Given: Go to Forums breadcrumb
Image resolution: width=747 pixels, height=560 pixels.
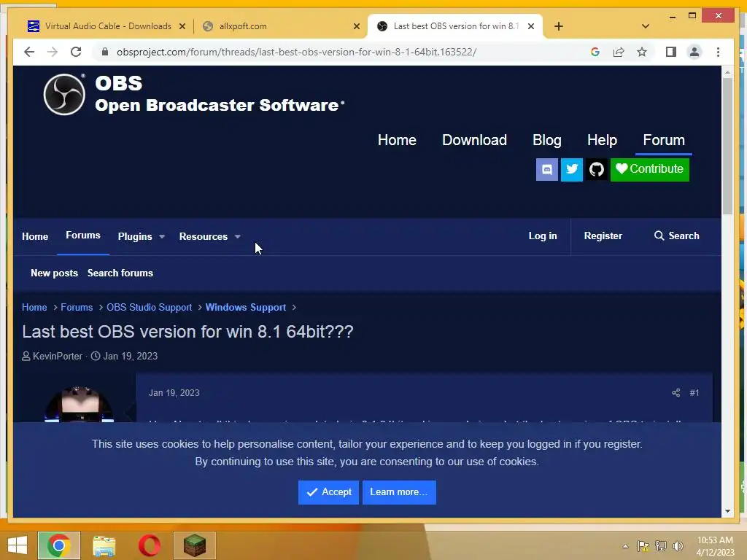Looking at the screenshot, I should coord(77,308).
